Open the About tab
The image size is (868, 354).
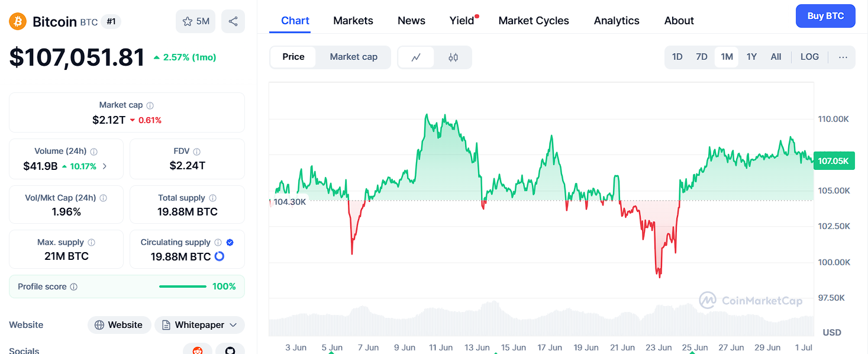point(679,21)
